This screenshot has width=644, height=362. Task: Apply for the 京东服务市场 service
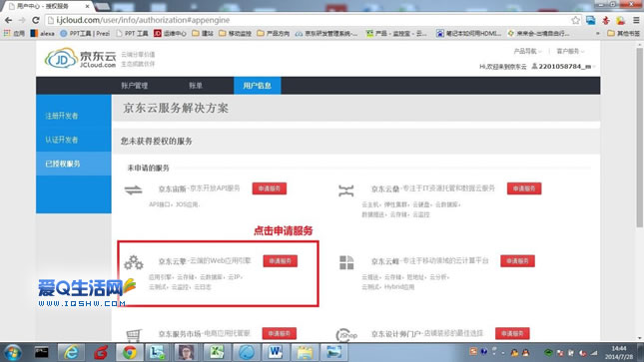click(x=280, y=333)
